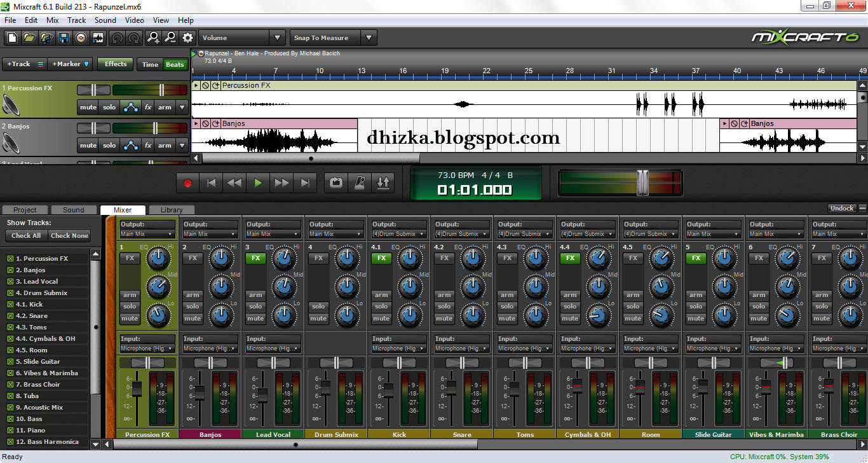This screenshot has height=463, width=868.
Task: Toggle the metronome icon
Action: (360, 183)
